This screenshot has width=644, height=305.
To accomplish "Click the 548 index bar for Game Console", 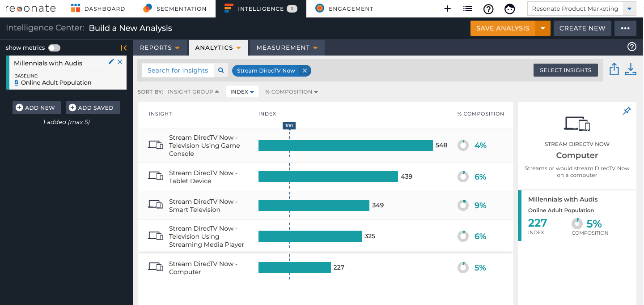I will (346, 146).
